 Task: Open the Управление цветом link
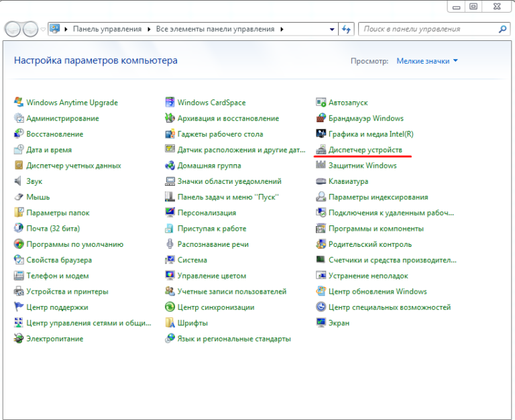[x=211, y=276]
